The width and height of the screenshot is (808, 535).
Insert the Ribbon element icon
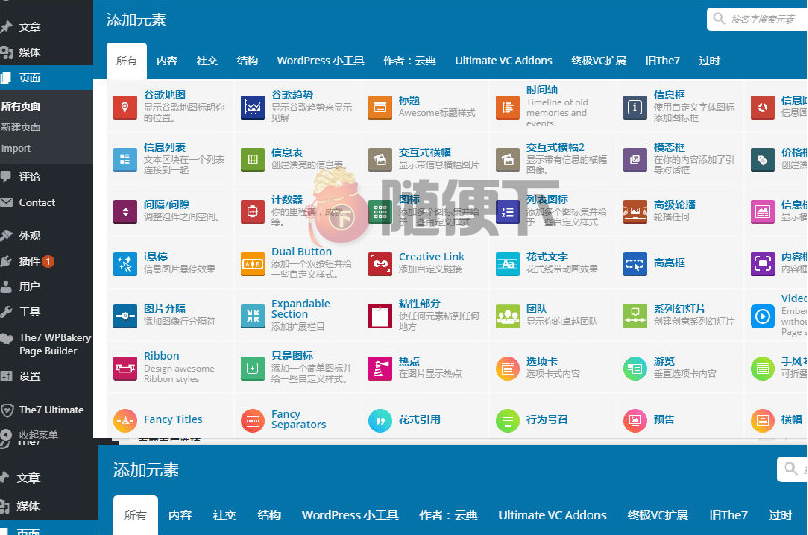(125, 369)
